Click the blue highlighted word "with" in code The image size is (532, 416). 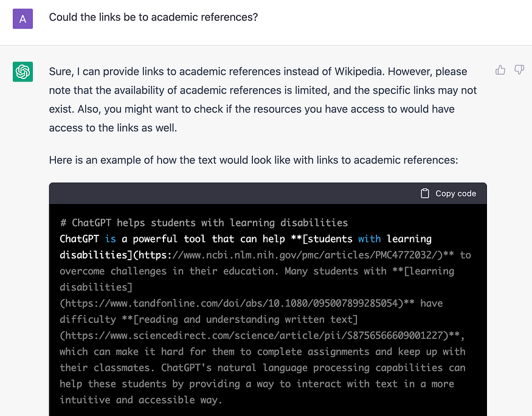(369, 239)
